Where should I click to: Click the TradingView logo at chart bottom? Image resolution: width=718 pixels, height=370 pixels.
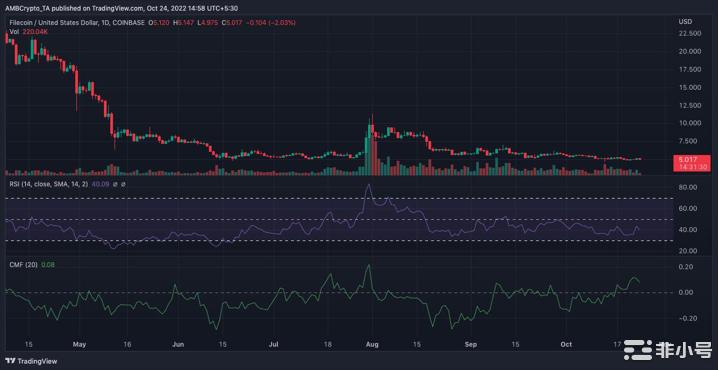32,361
